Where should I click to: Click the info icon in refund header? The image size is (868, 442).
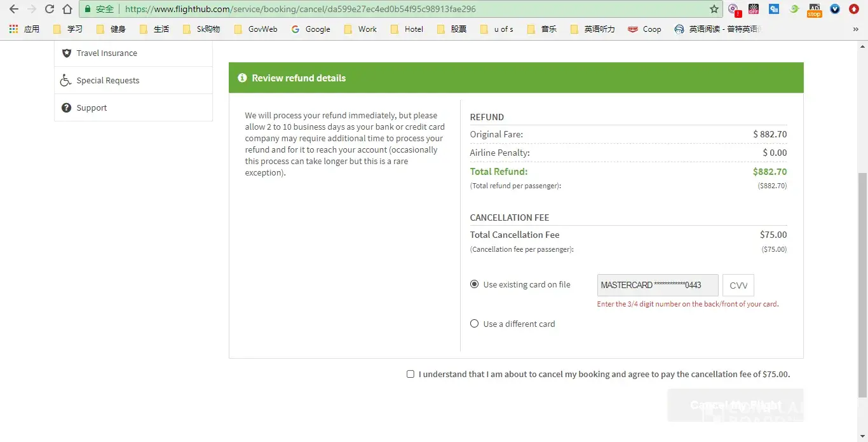(242, 78)
